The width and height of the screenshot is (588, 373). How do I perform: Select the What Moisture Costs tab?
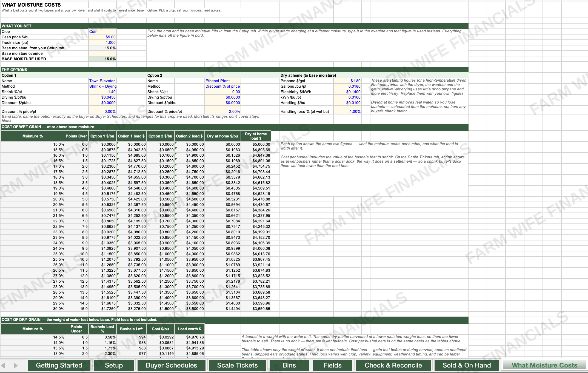[544, 365]
